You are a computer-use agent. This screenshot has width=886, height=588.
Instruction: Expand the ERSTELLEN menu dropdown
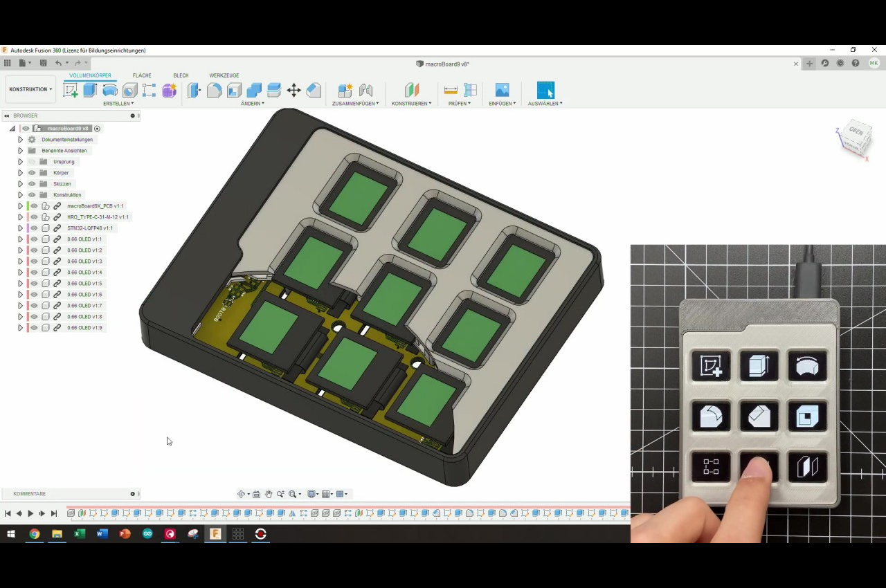tap(118, 104)
